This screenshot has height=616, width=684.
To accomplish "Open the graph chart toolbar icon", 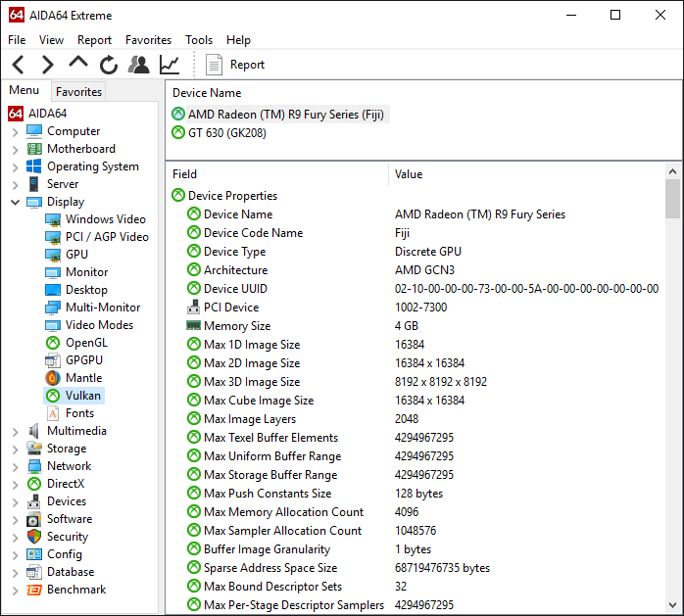I will 170,65.
